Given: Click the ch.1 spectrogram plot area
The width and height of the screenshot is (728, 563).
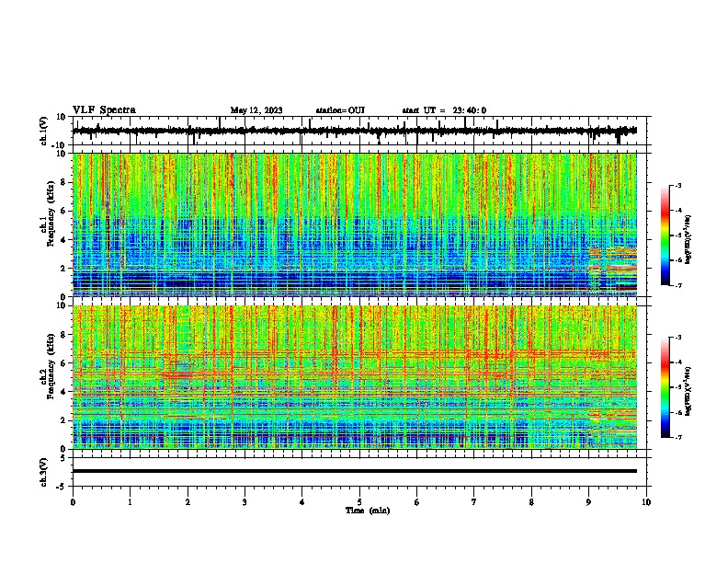Looking at the screenshot, I should 355,224.
